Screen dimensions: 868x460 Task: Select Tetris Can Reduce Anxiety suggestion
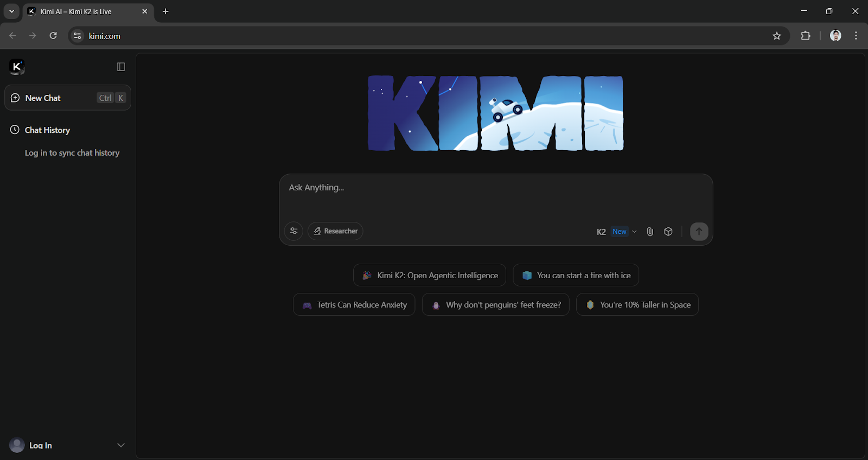354,305
